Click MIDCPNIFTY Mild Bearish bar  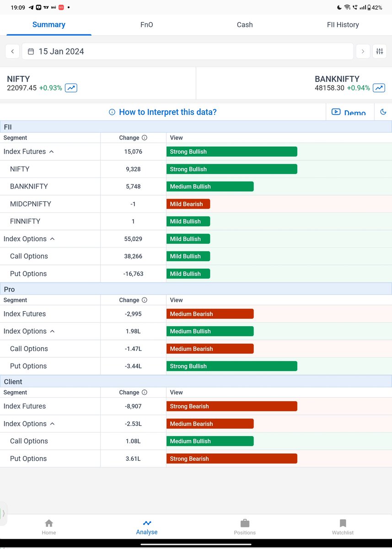pos(188,204)
